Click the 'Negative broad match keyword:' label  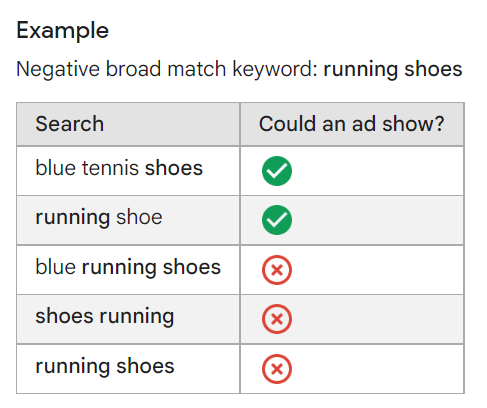point(167,69)
